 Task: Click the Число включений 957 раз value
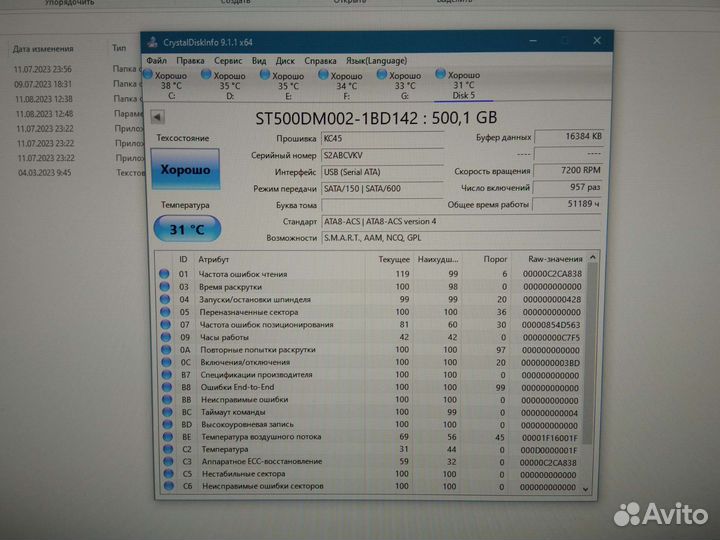568,187
